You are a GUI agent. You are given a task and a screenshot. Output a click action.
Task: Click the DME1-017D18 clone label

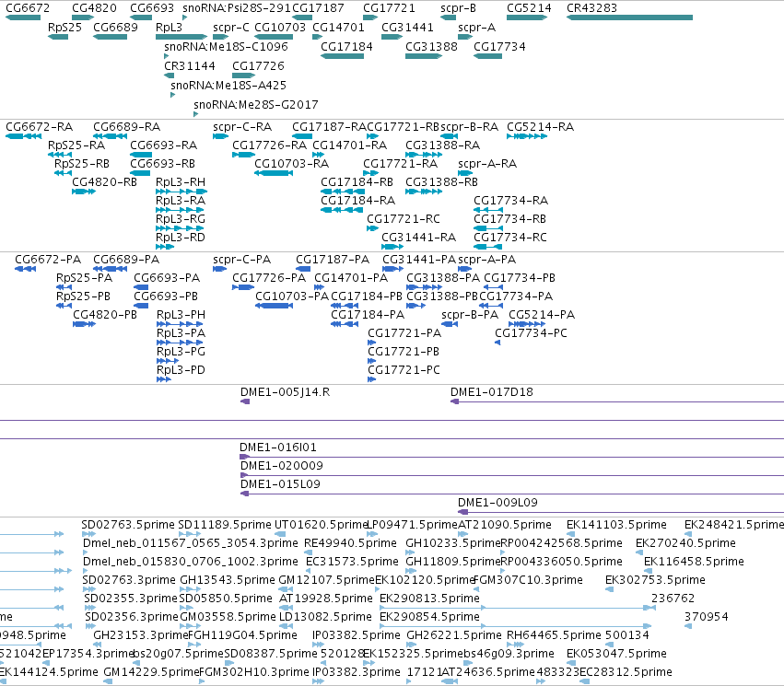492,392
